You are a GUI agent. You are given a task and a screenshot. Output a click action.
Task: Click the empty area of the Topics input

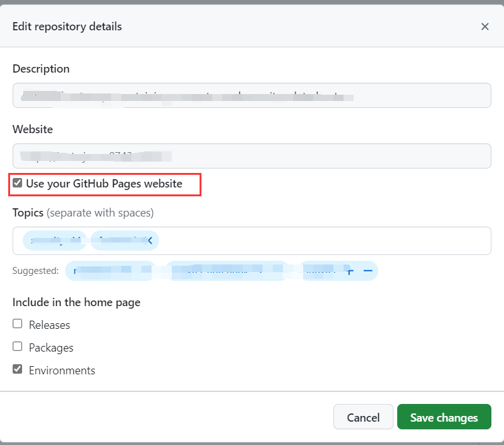322,240
